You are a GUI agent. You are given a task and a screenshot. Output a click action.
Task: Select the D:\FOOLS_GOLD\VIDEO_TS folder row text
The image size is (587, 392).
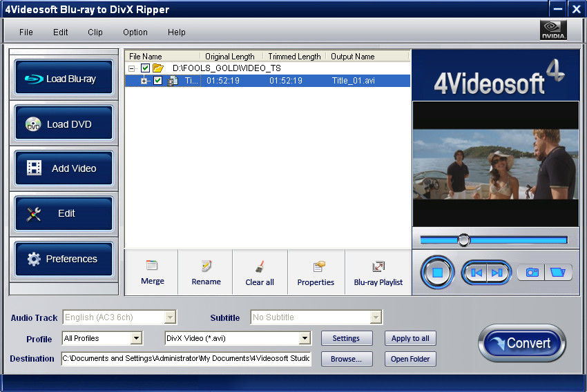227,68
